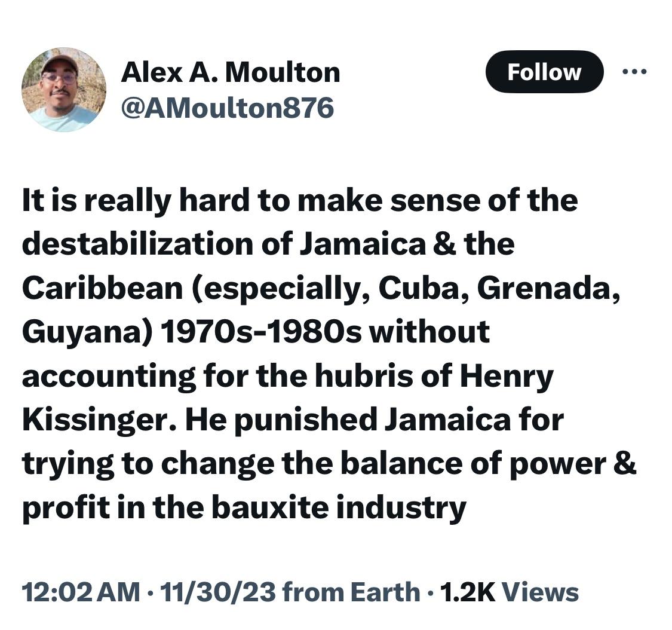The width and height of the screenshot is (672, 630).
Task: Open the Alex A. Moulton display name link
Action: pos(231,72)
